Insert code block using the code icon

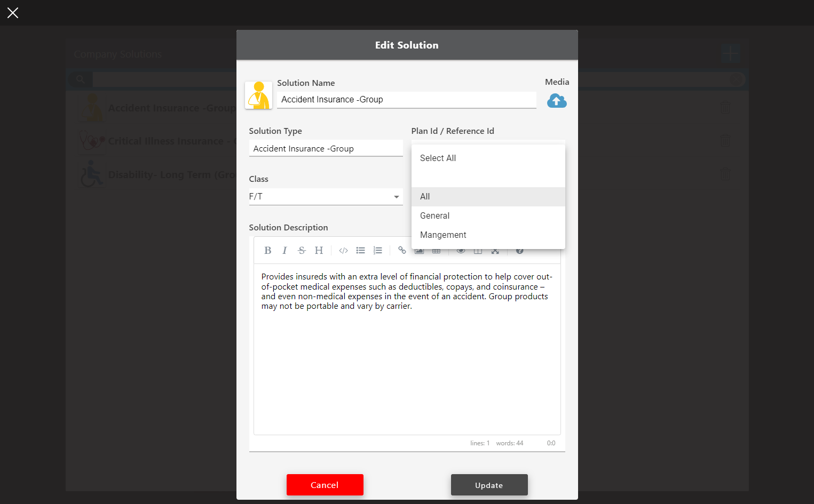[x=343, y=250]
